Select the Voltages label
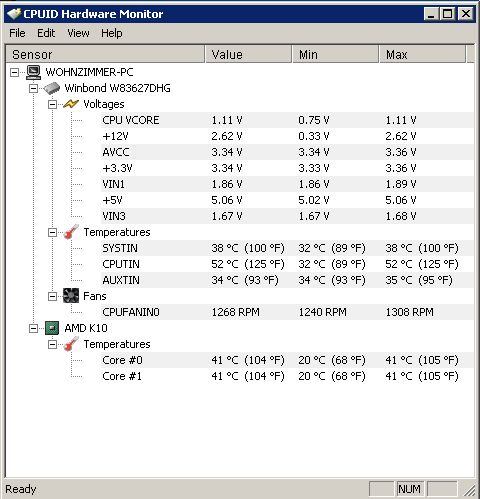Viewport: 480px width, 499px height. tap(104, 104)
